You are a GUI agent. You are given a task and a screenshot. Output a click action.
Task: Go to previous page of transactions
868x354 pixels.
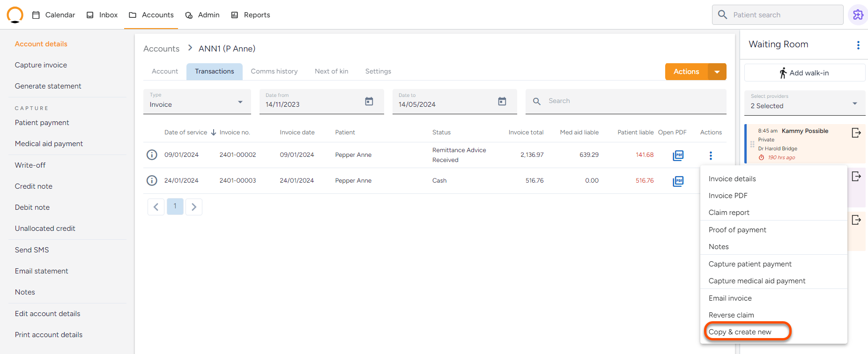click(x=156, y=207)
